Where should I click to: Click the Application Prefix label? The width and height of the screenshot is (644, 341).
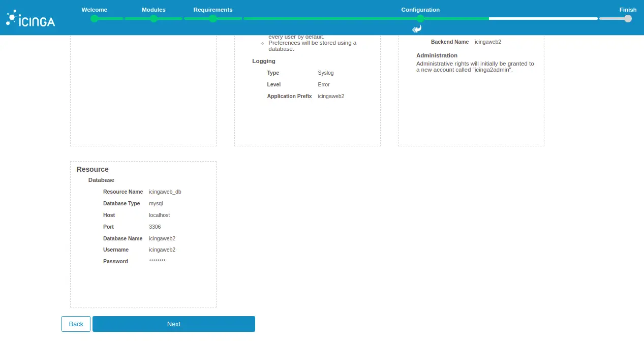point(289,96)
